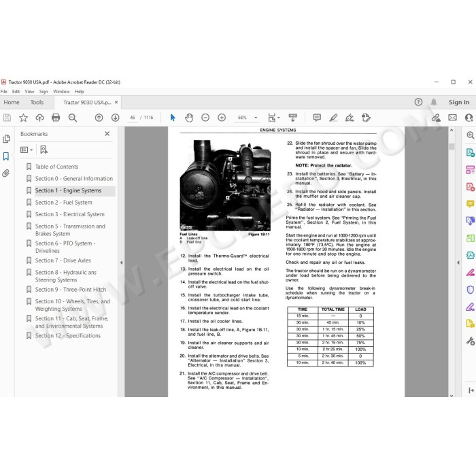Open the Help menu
The width and height of the screenshot is (476, 476).
(80, 91)
